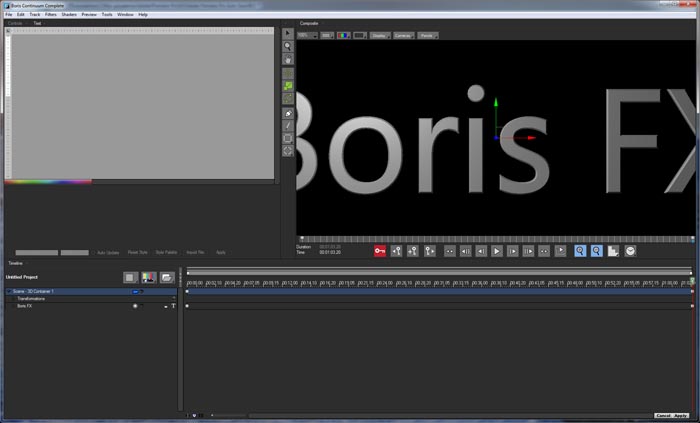Open the black background color dropdown
The height and width of the screenshot is (423, 700).
click(x=360, y=35)
